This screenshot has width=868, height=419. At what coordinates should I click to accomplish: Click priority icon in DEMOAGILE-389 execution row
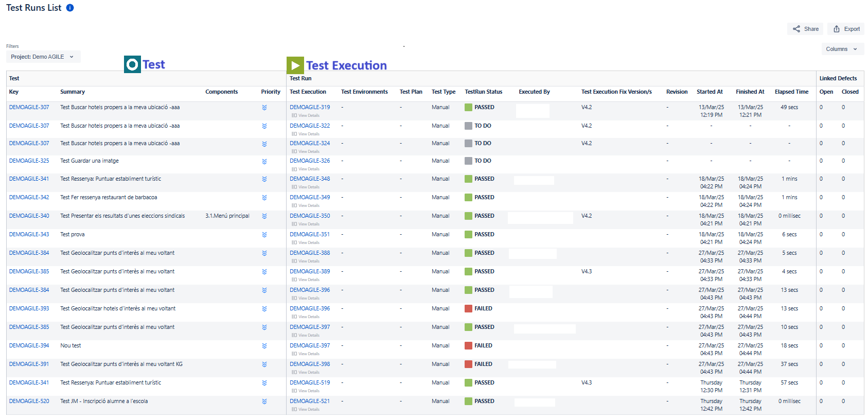coord(264,272)
